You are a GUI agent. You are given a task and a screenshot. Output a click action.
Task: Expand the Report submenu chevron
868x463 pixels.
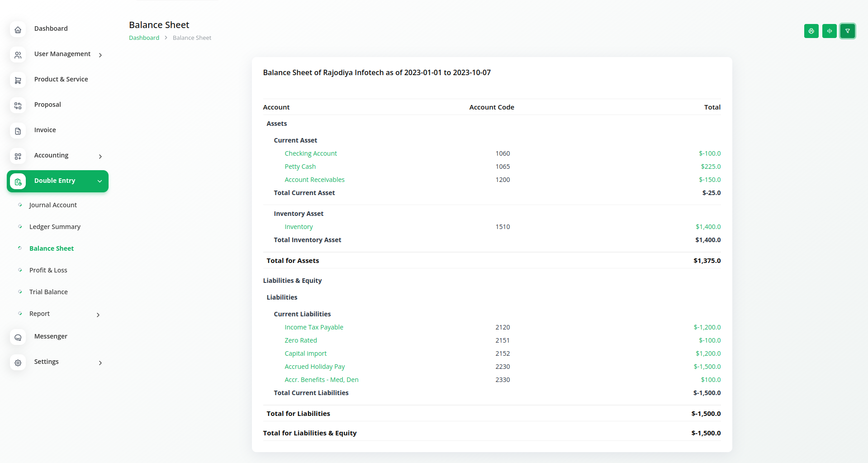coord(98,315)
